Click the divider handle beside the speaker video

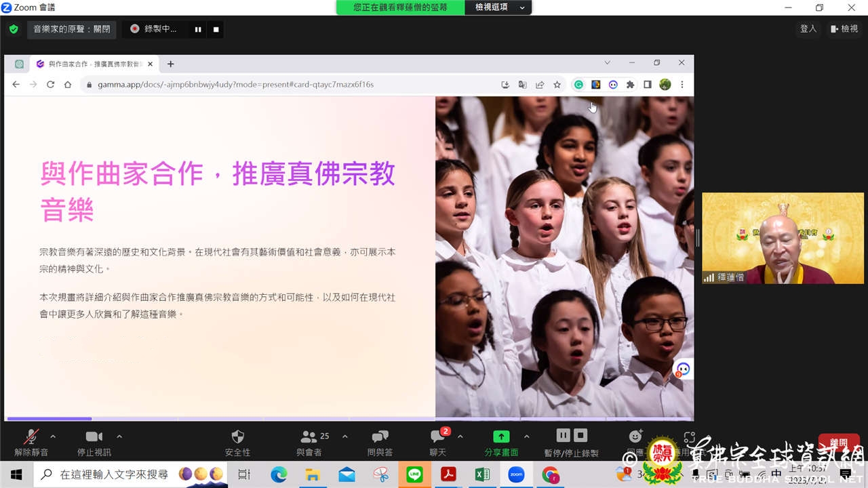[x=698, y=238]
